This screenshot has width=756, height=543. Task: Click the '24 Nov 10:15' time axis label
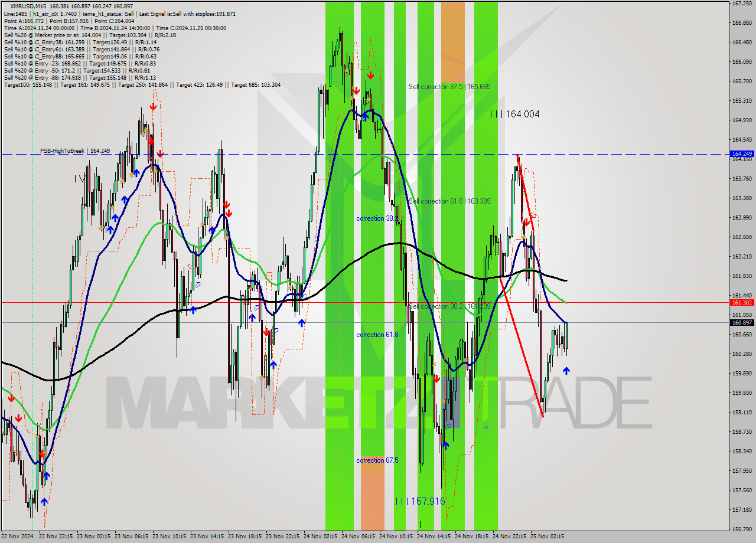pyautogui.click(x=396, y=537)
